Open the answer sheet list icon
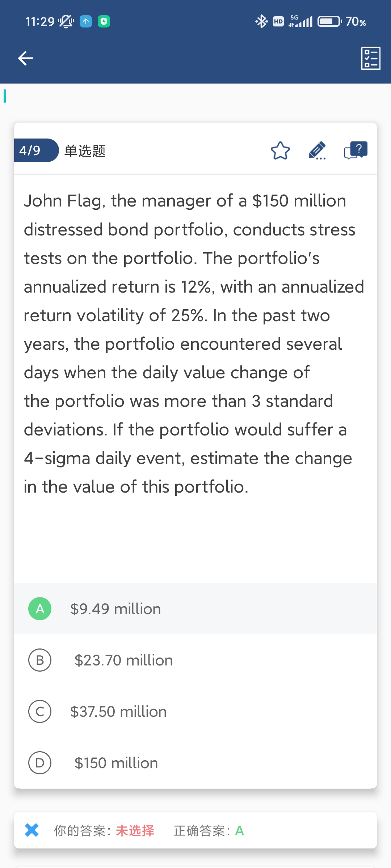 coord(371,58)
